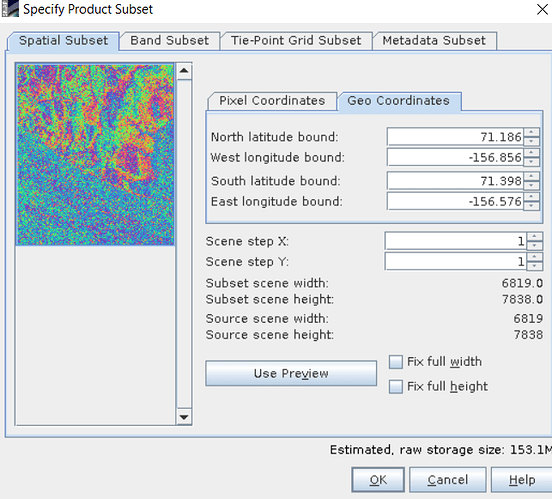Switch to Band Subset tab
This screenshot has width=552, height=499.
click(x=169, y=40)
